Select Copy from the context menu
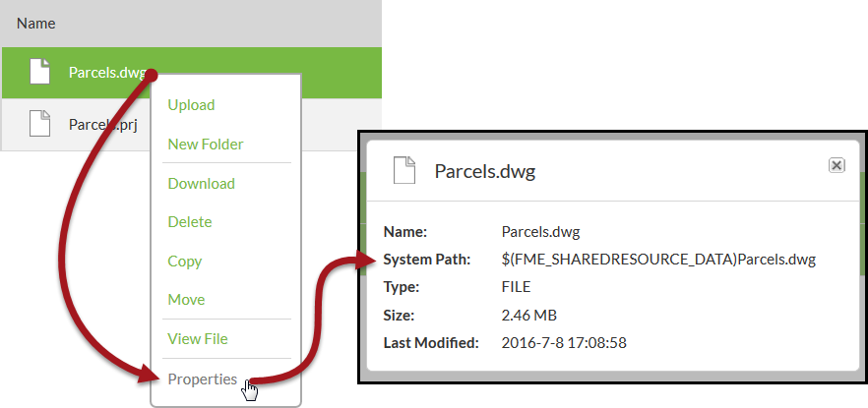 [185, 261]
